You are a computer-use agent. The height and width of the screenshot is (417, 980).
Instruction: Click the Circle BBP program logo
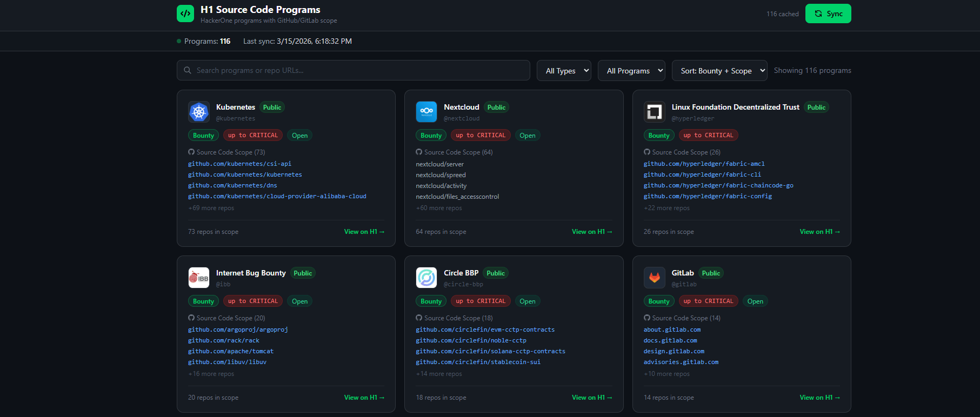426,278
